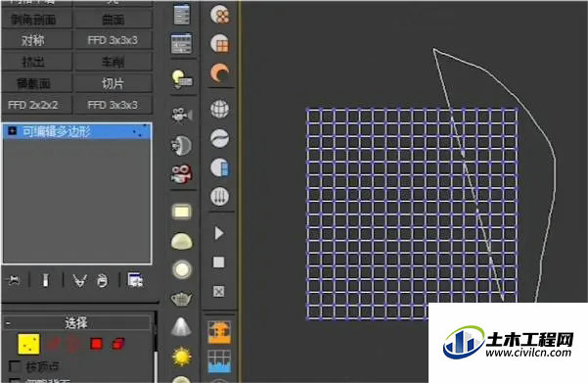Click the cone spotlight icon
Viewport: 588px width, 383px height.
(182, 326)
